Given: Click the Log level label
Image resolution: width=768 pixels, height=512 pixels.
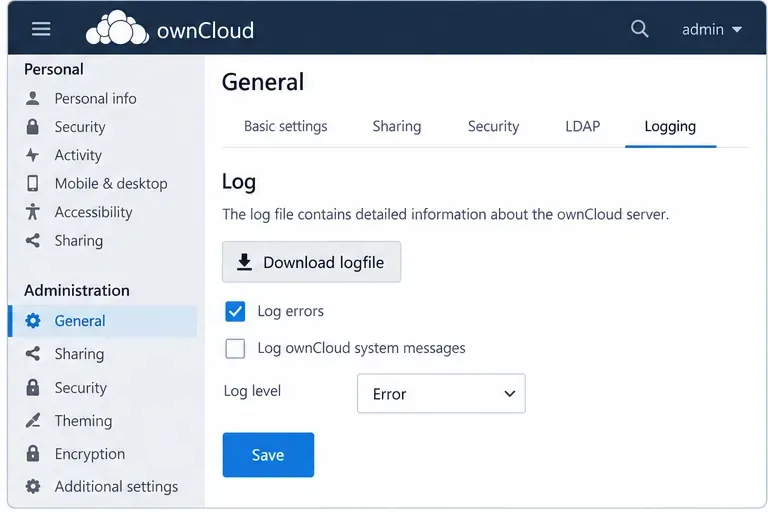Looking at the screenshot, I should [x=252, y=391].
